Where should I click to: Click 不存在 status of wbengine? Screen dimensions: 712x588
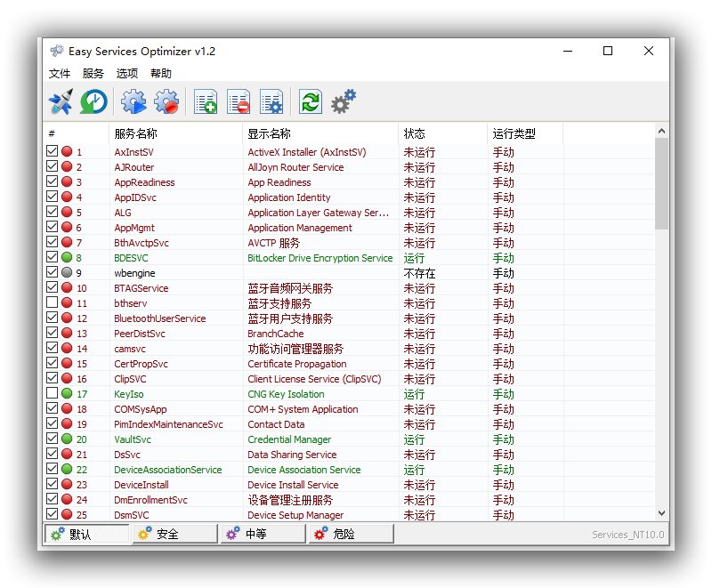point(419,273)
